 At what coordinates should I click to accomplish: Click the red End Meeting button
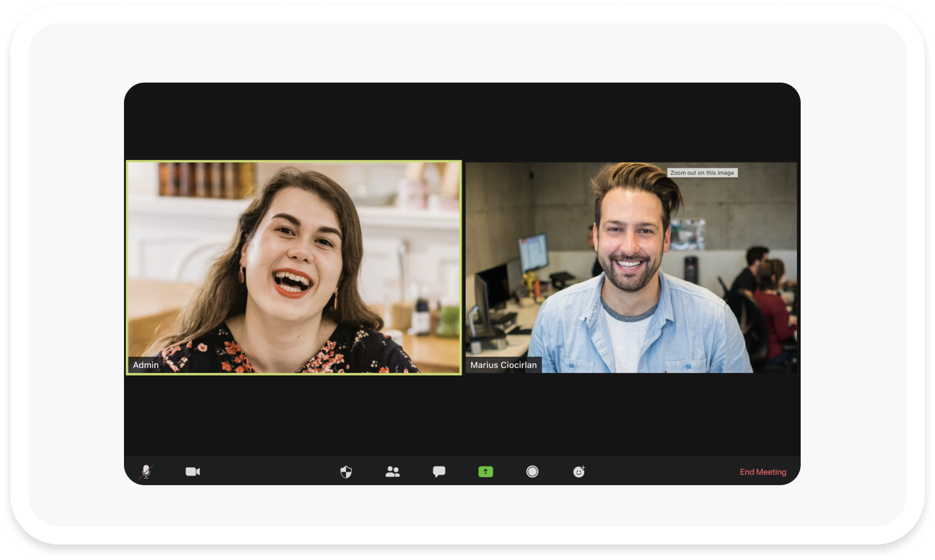(763, 472)
